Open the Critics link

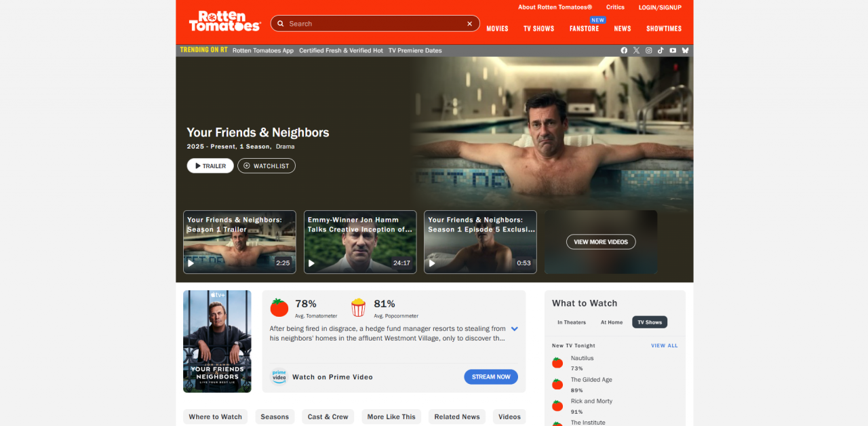pyautogui.click(x=616, y=7)
